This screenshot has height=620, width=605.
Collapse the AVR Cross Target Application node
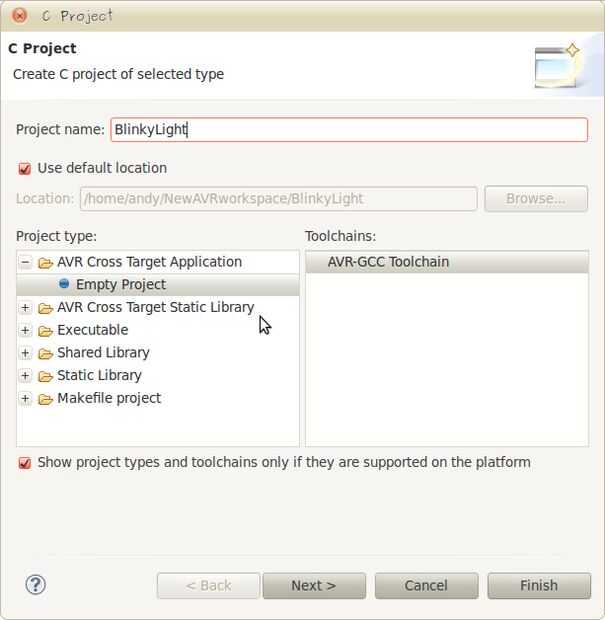point(25,262)
